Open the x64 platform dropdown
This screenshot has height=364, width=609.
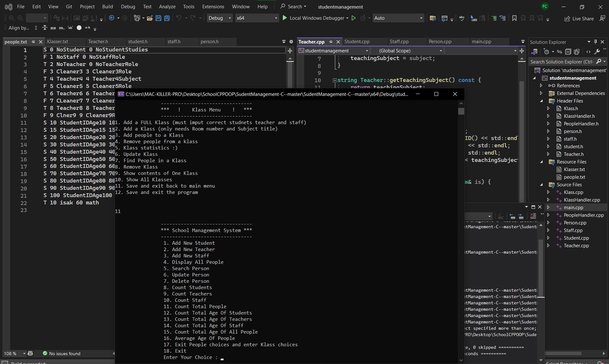click(257, 18)
